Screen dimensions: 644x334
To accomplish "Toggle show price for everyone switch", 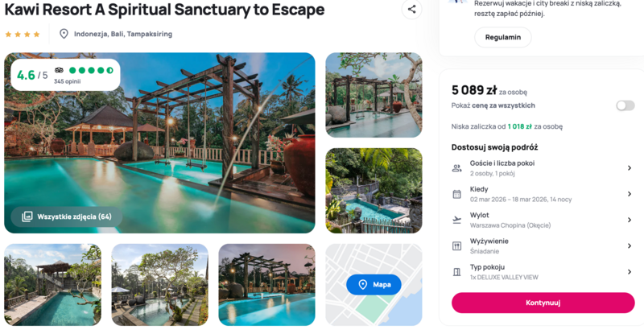I will (625, 105).
